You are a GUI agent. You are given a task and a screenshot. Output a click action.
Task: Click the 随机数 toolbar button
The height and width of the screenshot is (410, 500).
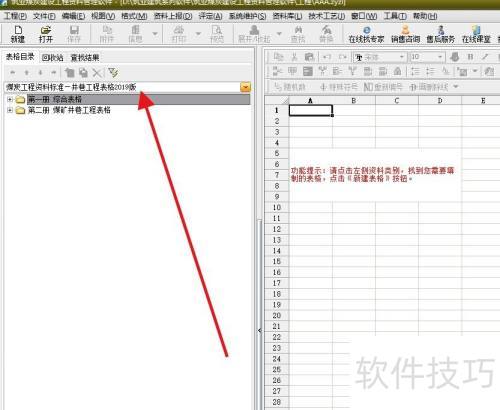point(290,87)
